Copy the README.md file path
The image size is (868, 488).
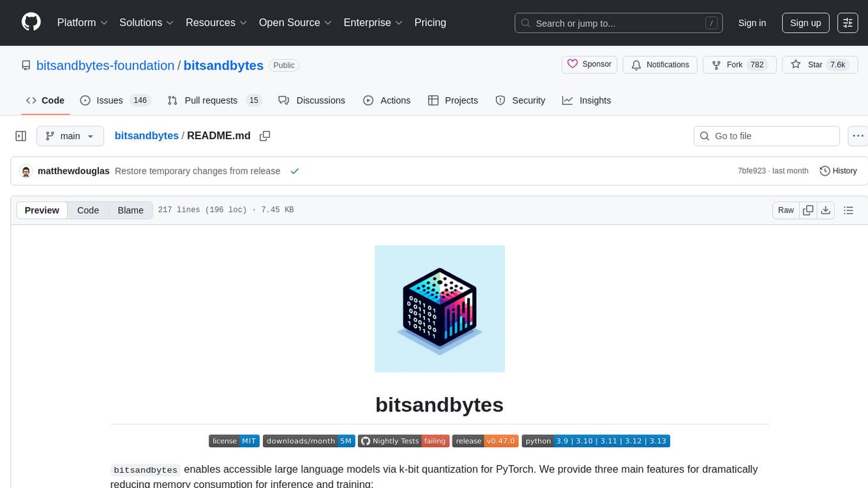[x=265, y=135]
